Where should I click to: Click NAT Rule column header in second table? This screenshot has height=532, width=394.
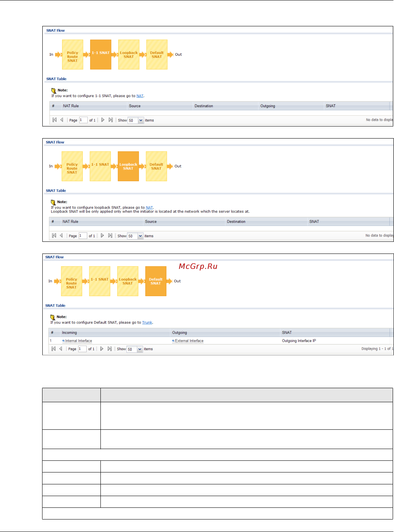click(102, 222)
